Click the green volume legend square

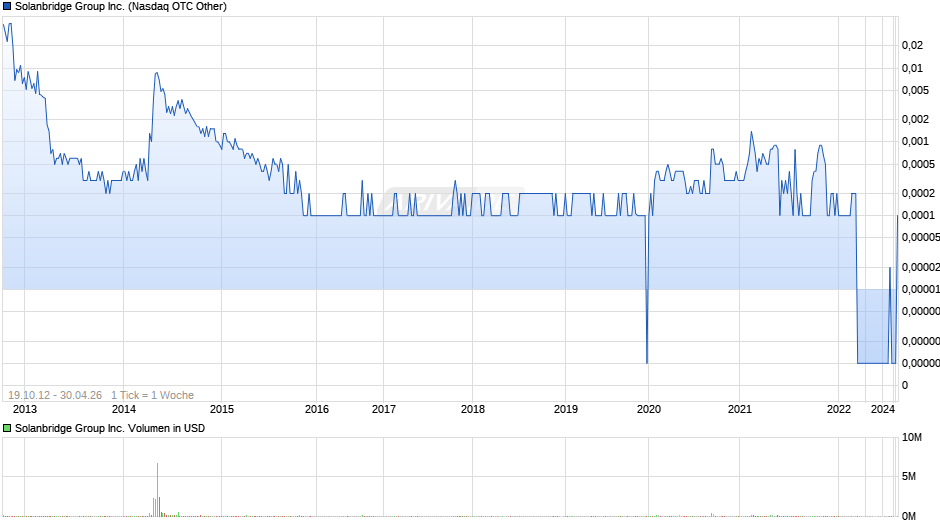[7, 428]
